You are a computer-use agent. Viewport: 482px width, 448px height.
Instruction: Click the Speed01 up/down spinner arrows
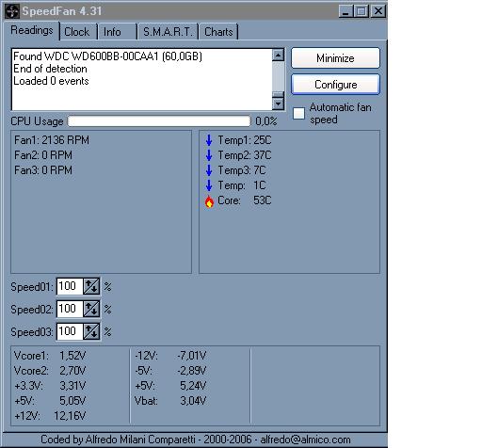point(91,286)
